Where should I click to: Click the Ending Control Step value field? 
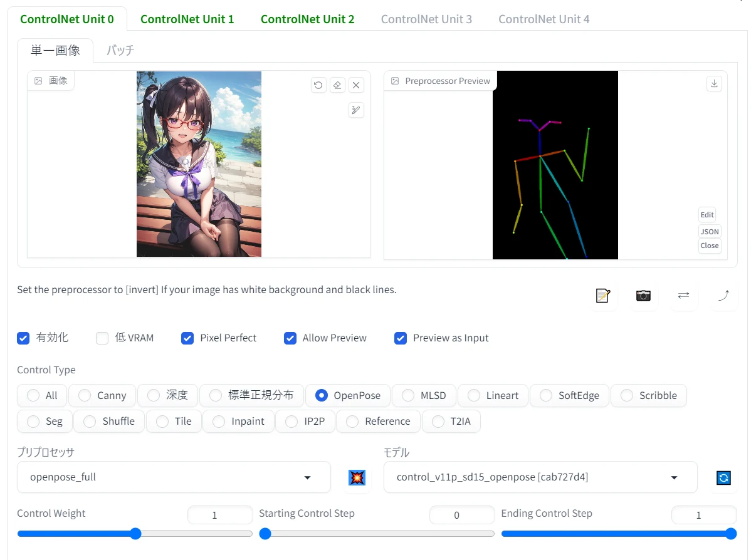tap(704, 515)
